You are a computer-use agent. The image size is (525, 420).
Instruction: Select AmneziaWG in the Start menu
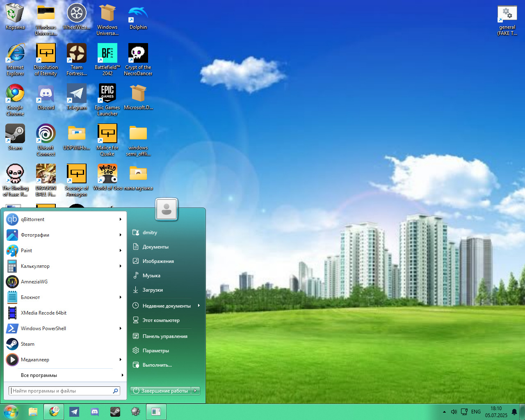pos(34,282)
